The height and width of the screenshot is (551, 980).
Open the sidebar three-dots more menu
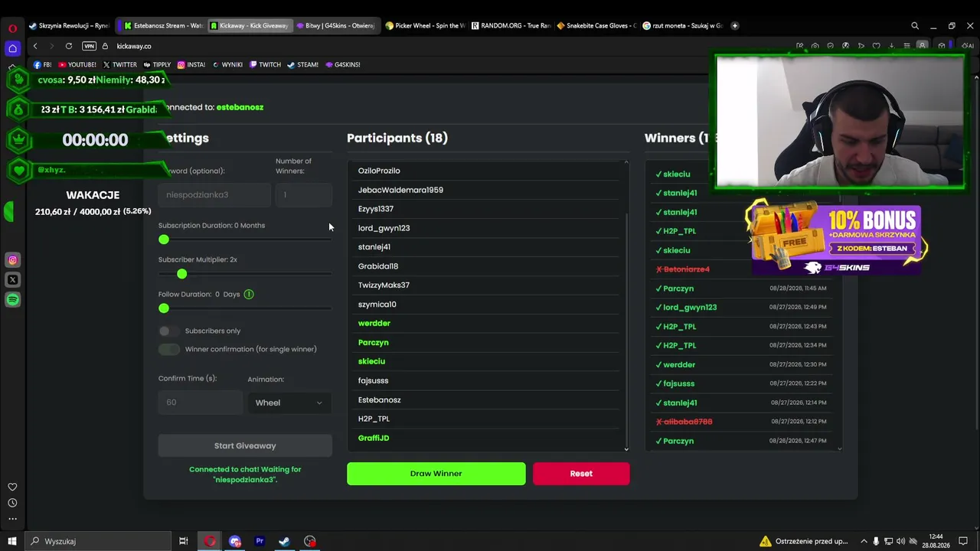12,519
